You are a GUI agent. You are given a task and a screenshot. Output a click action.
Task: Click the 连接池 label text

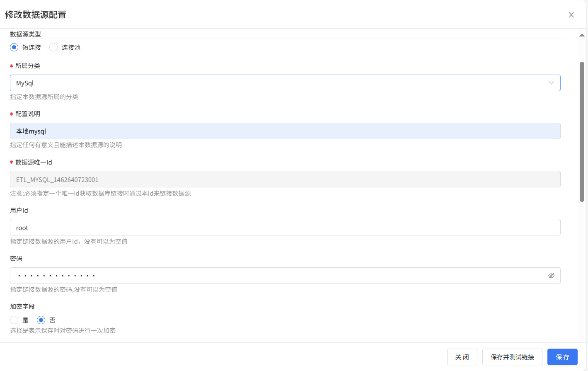[x=71, y=47]
